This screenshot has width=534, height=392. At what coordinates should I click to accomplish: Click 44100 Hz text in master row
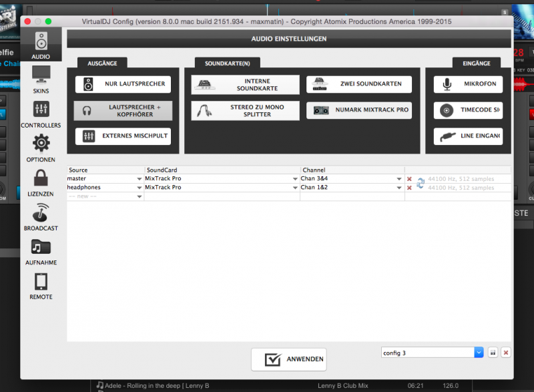pos(461,179)
